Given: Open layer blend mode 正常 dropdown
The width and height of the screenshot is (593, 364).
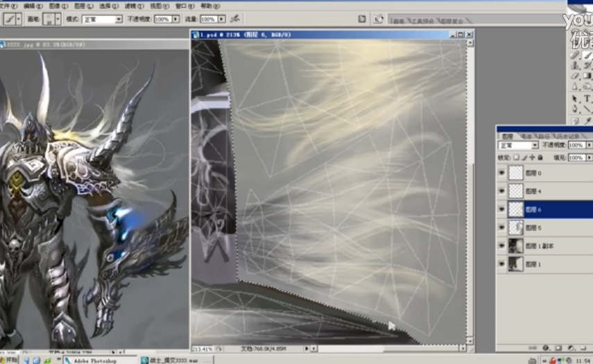Looking at the screenshot, I should tap(518, 145).
